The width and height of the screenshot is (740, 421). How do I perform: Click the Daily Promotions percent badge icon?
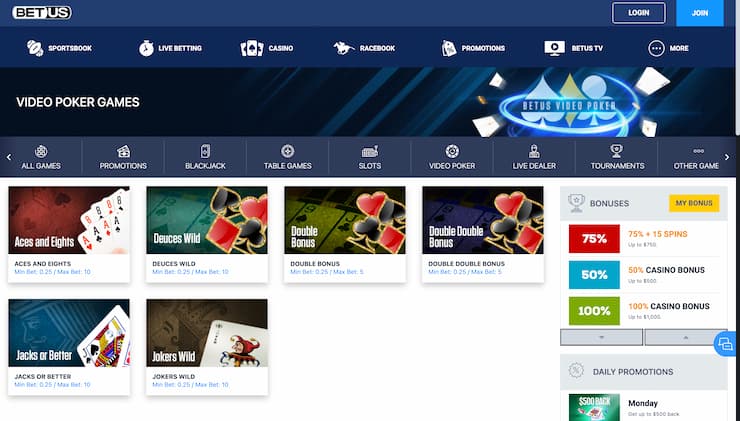coord(576,370)
